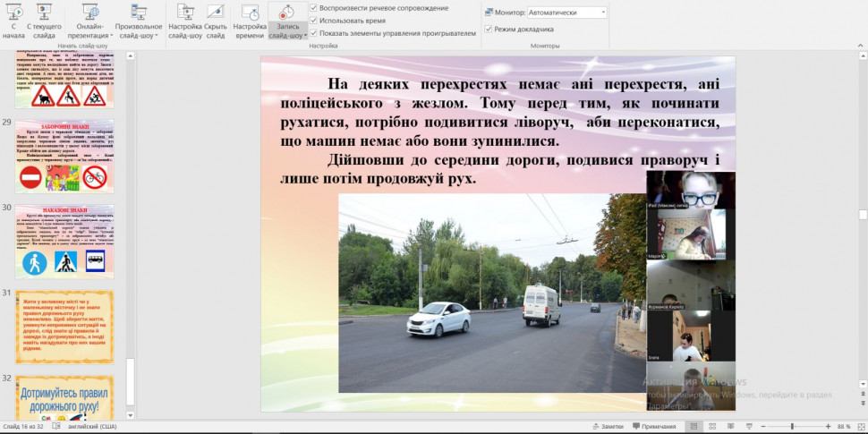
Task: Switch to Normal view icon
Action: coord(694,426)
